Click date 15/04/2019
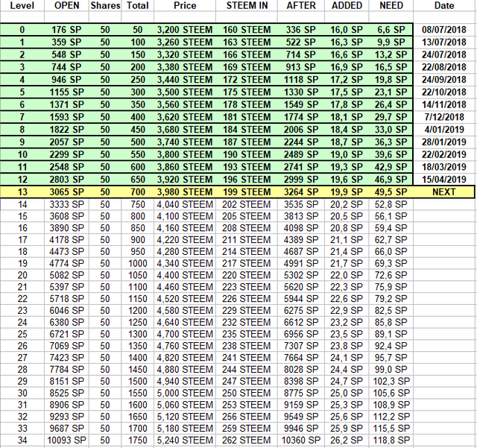477x448 pixels. point(444,180)
